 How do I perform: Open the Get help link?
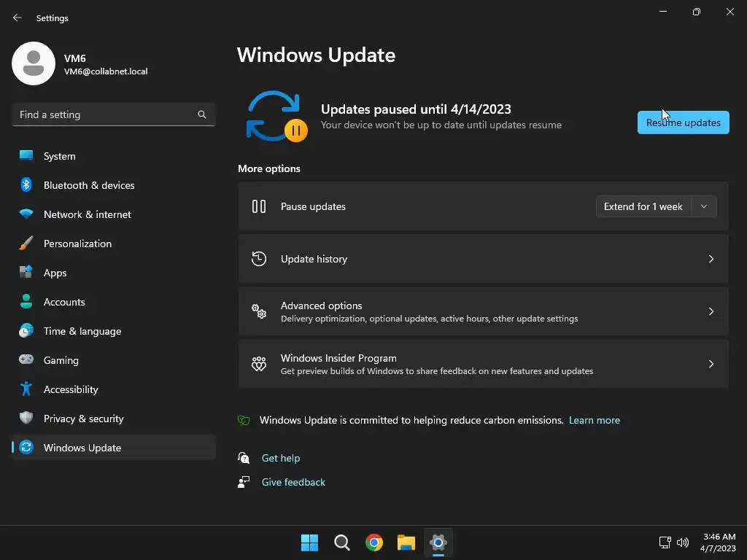click(281, 458)
